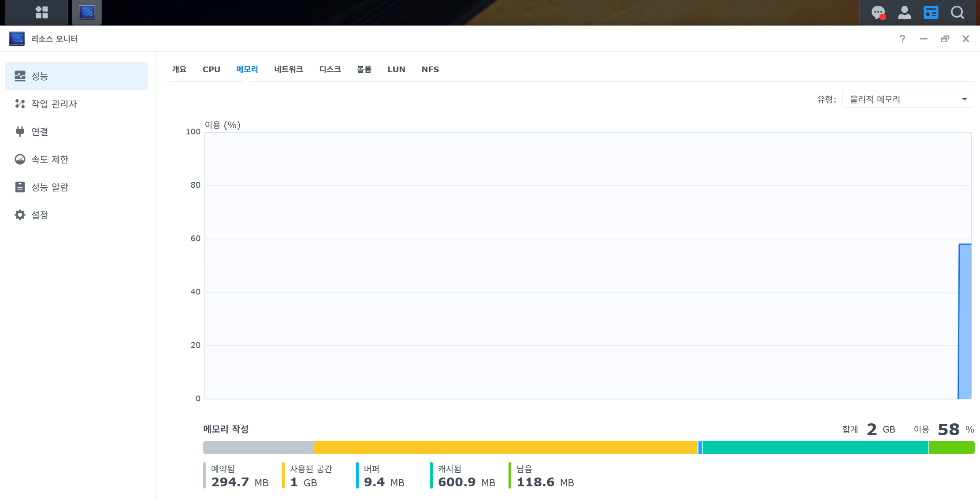Image resolution: width=980 pixels, height=500 pixels.
Task: Open notifications chat bubble icon
Action: [x=878, y=12]
